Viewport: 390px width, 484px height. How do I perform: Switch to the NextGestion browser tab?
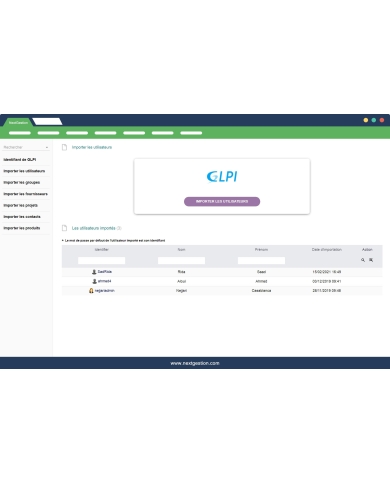coord(18,122)
